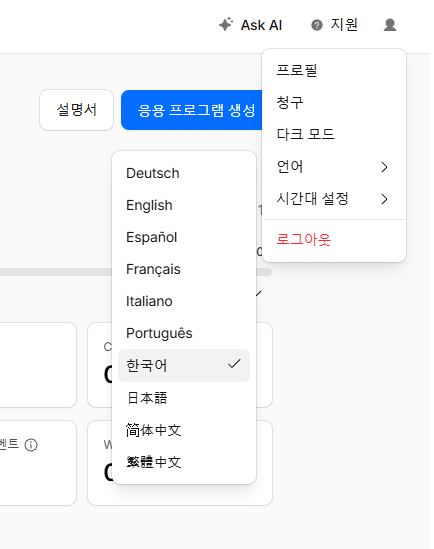Click 응용 프로그램 생성 create app button
434x549 pixels.
coord(192,110)
